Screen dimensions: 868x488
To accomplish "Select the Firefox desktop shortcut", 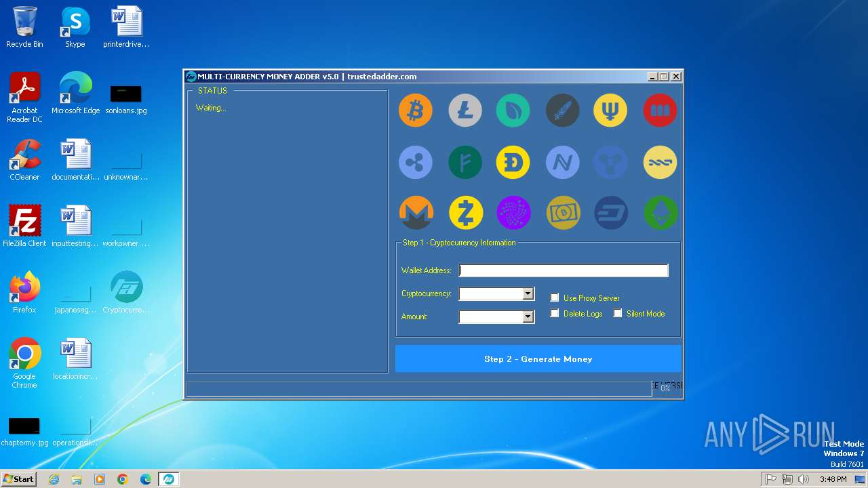I will (24, 293).
